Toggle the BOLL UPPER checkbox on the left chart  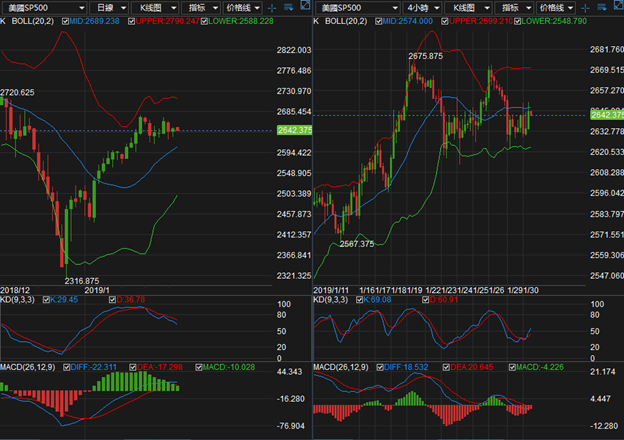tap(129, 19)
